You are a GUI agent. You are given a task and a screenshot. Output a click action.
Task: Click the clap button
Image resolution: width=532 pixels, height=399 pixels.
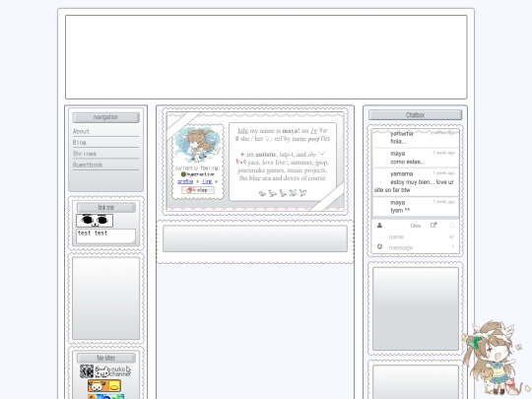[x=198, y=190]
